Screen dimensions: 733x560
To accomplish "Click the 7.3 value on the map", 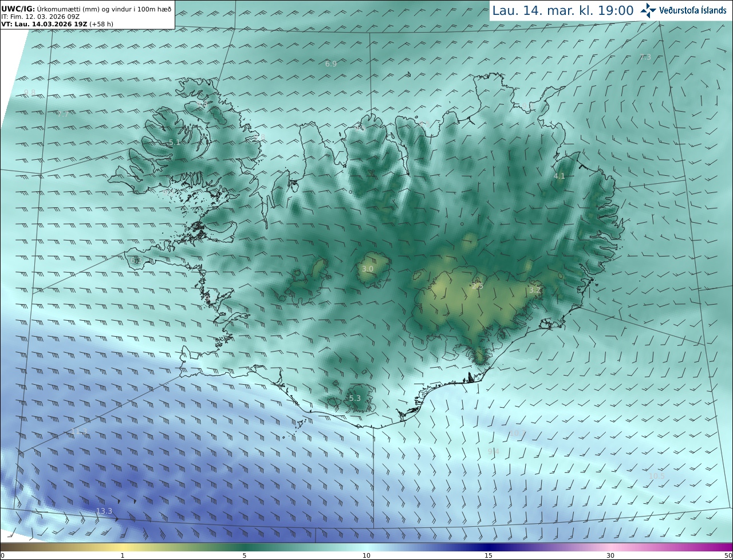I will 645,57.
